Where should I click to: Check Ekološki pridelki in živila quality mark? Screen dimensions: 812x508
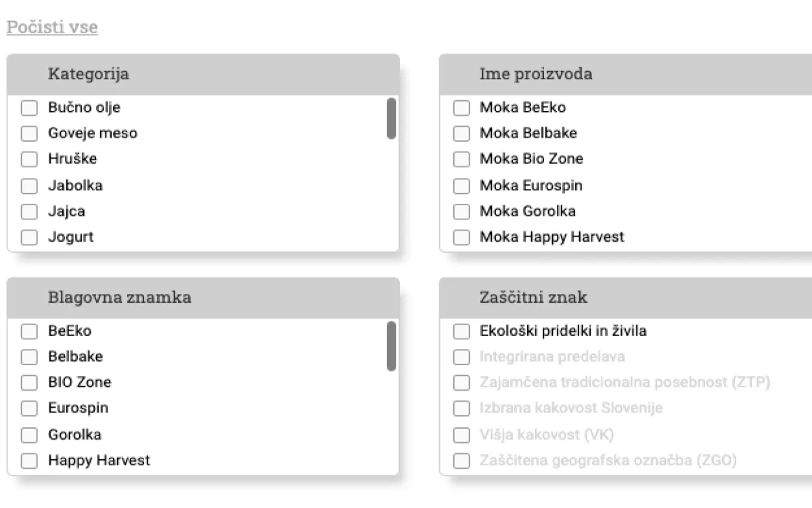point(461,331)
